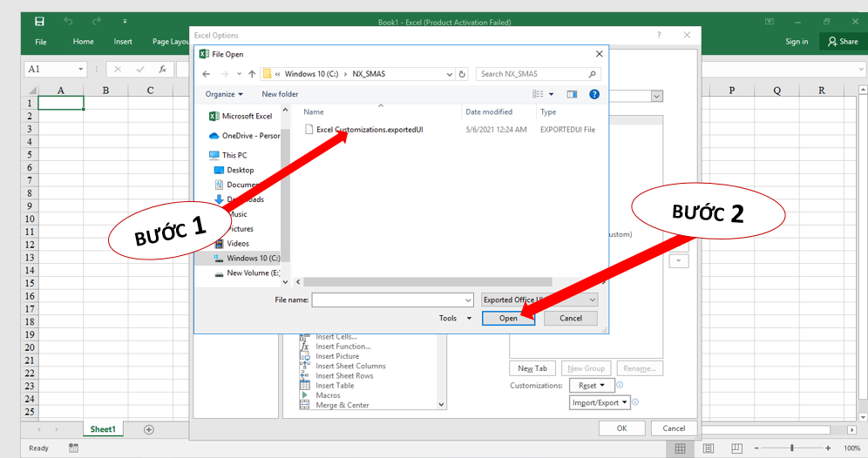Refresh the NX_SMAS folder listing
This screenshot has height=458, width=868.
(462, 74)
